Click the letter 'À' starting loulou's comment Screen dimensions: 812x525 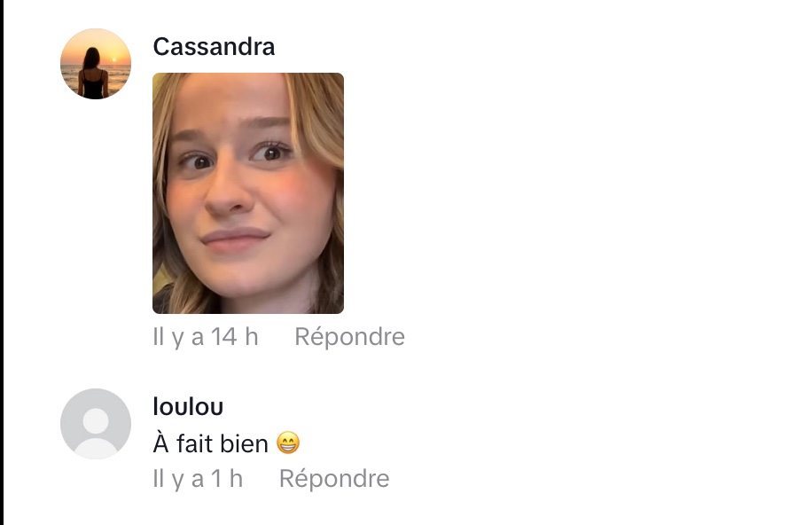tap(161, 442)
